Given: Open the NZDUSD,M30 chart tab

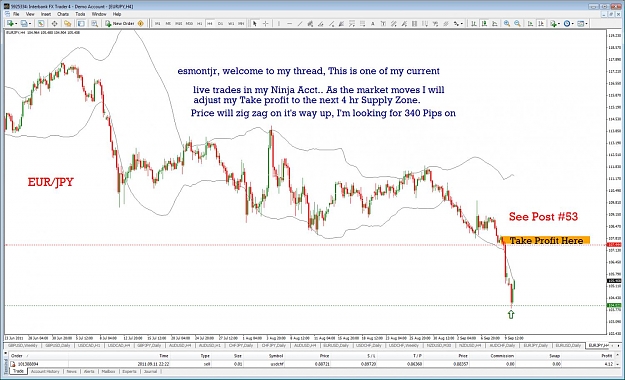Looking at the screenshot, I should click(x=438, y=345).
